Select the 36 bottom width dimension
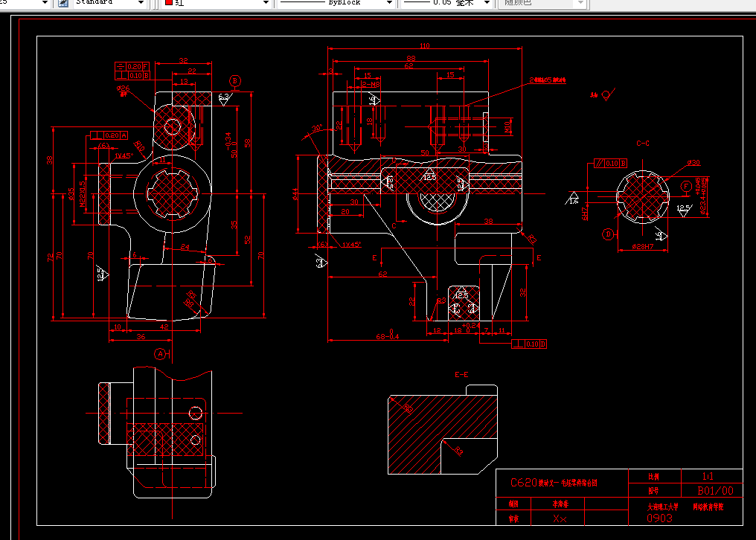The width and height of the screenshot is (756, 540). pos(141,336)
